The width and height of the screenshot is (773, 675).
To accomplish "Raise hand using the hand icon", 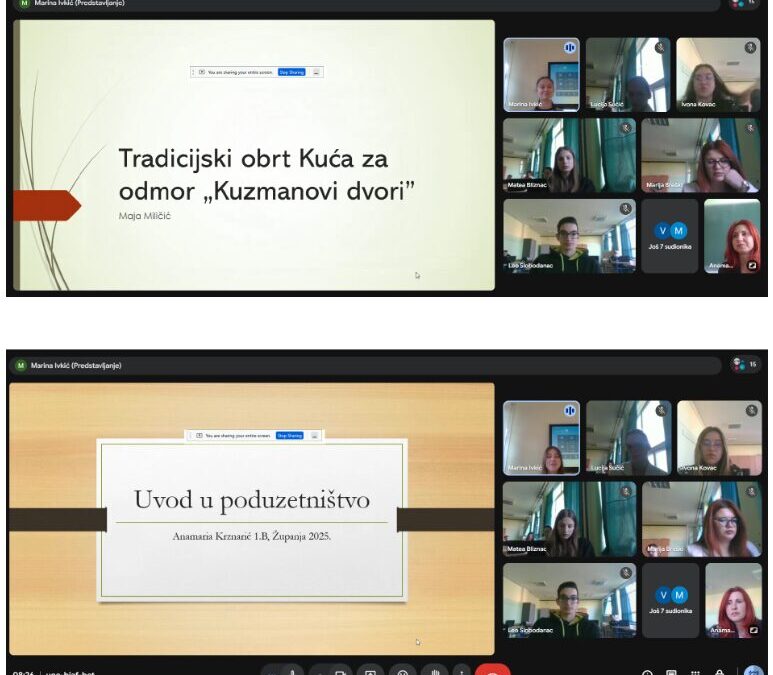I will point(433,672).
